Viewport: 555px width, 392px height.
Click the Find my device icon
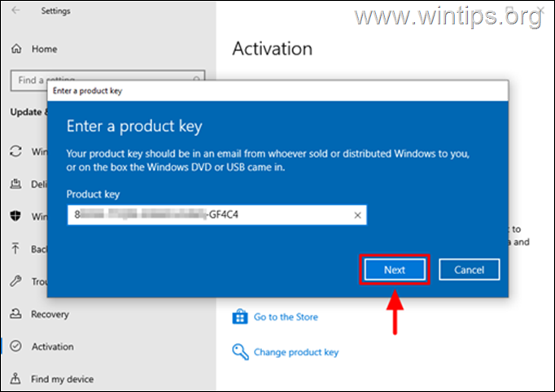pos(15,378)
